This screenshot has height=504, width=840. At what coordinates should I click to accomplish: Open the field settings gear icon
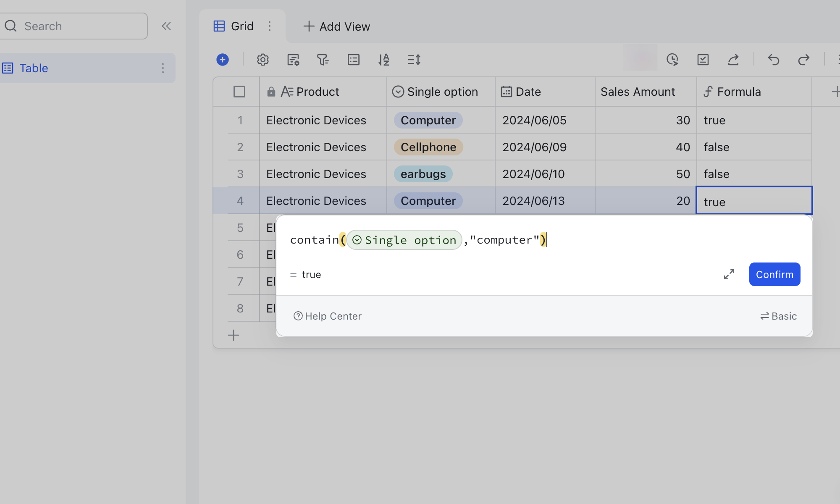pos(263,60)
